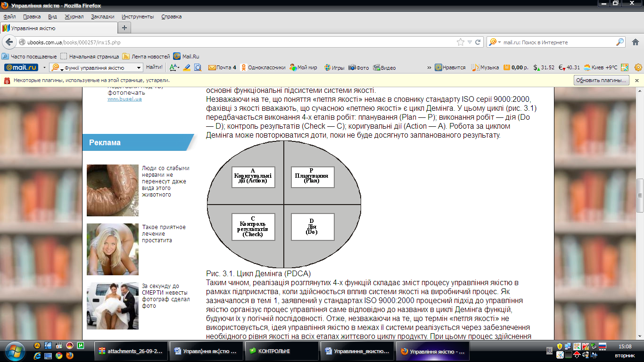Open the Справка menu
The image size is (644, 362).
click(172, 16)
